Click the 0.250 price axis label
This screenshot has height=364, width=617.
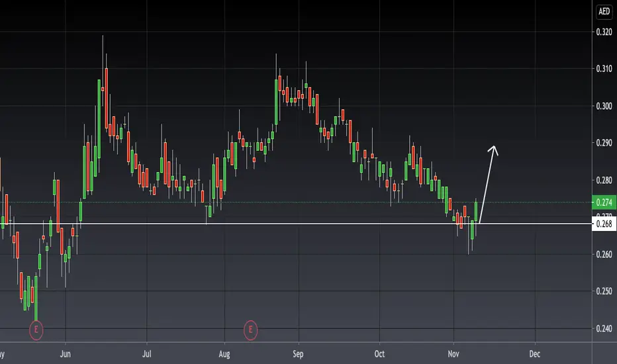point(604,291)
